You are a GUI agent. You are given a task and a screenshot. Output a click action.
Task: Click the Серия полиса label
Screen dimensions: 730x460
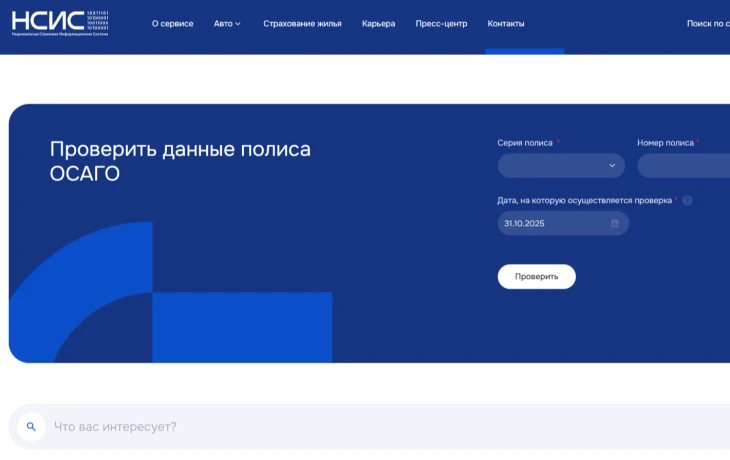click(525, 143)
